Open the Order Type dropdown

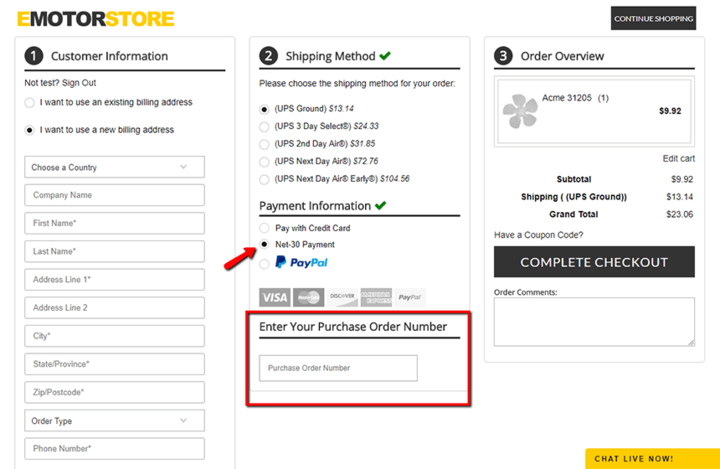pos(114,421)
